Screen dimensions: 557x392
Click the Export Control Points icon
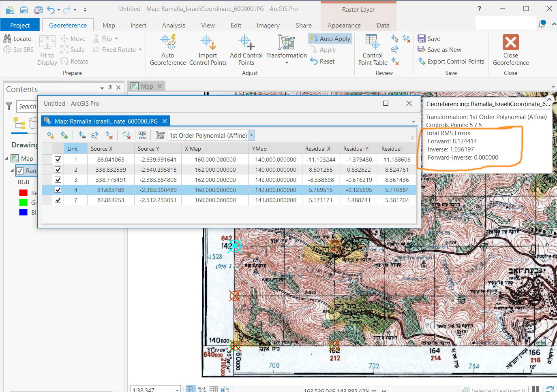coord(422,62)
